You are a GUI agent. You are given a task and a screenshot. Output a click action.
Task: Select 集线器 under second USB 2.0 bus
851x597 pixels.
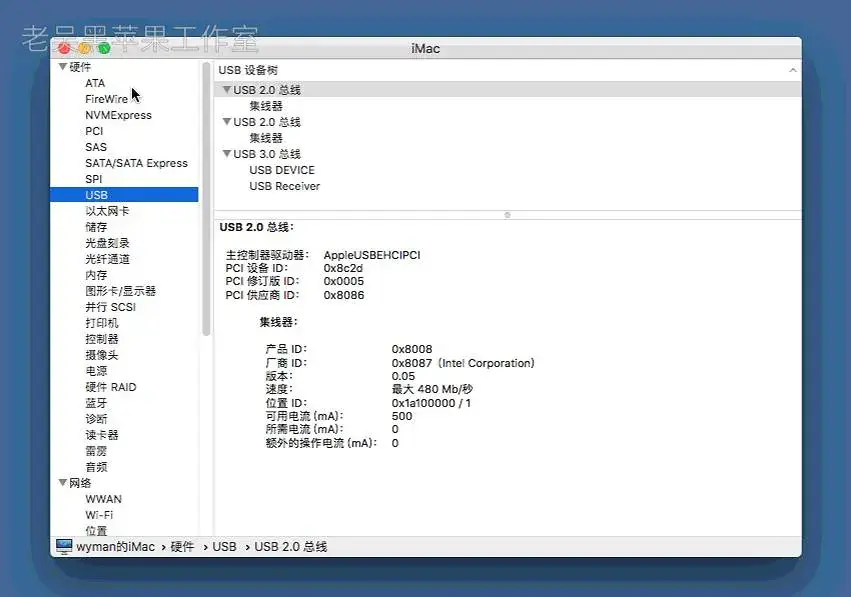point(266,138)
